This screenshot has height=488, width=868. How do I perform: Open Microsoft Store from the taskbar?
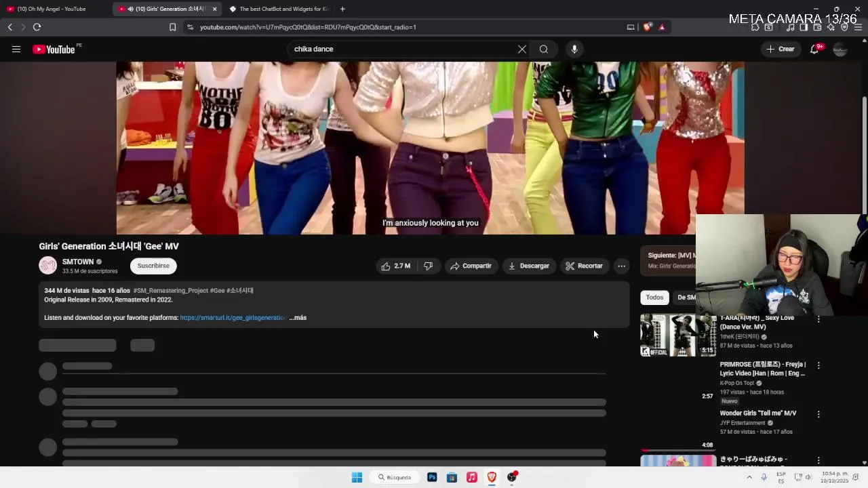[x=452, y=477]
